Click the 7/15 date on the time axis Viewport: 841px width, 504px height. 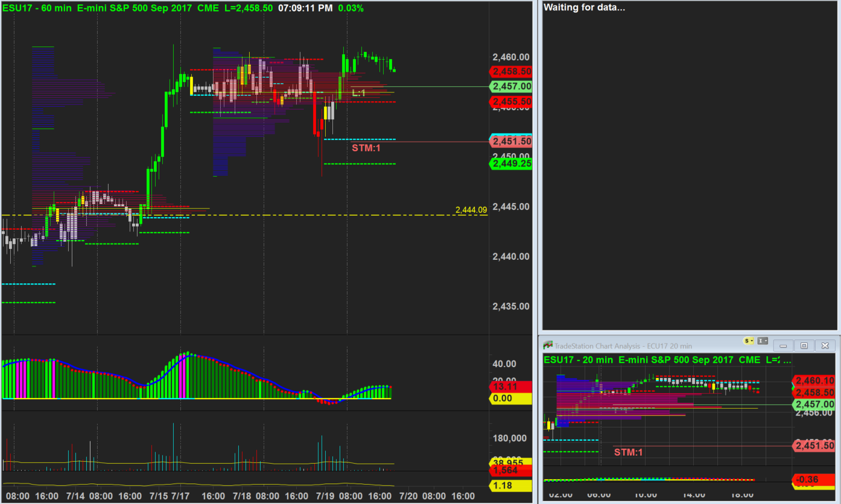tap(159, 496)
